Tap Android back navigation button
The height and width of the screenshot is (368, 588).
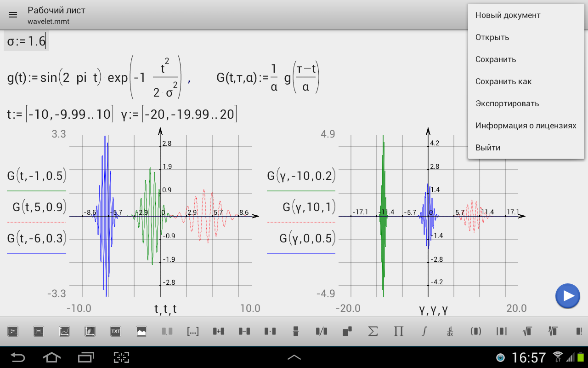click(x=18, y=357)
